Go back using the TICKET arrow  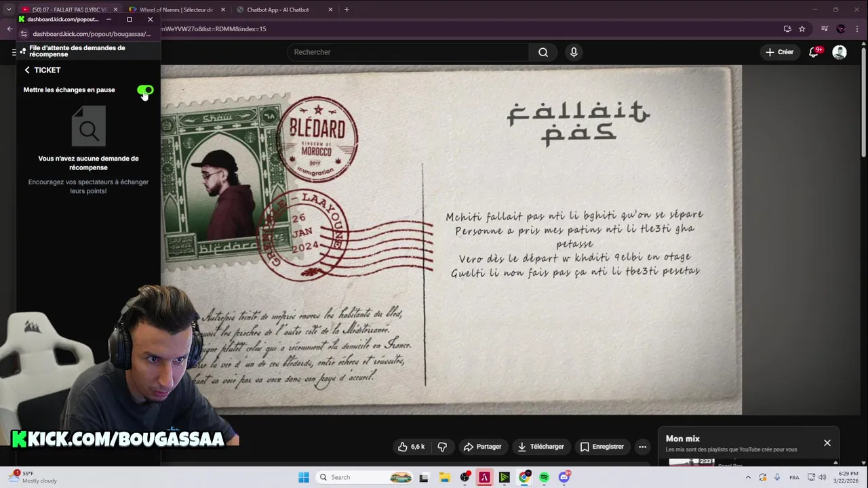point(27,70)
